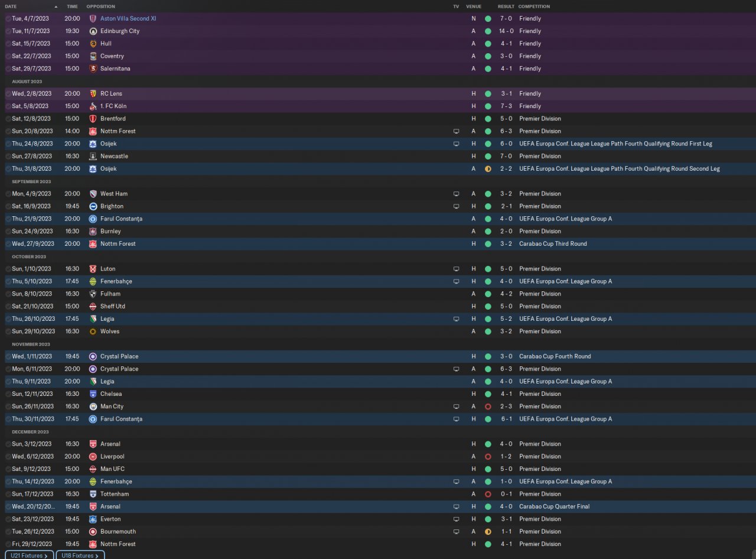Select the Liverpool fixture row on 6/12/2023
Image resolution: width=756 pixels, height=559 pixels.
click(378, 456)
